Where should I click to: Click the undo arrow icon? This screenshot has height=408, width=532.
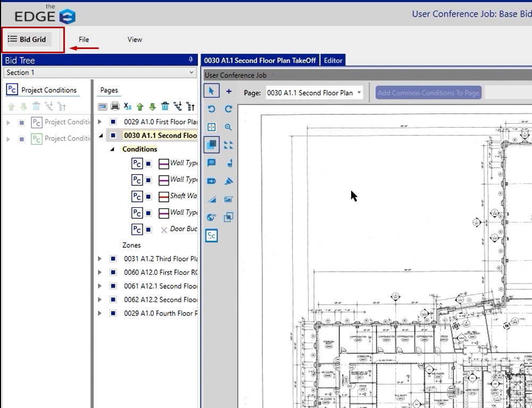click(211, 109)
